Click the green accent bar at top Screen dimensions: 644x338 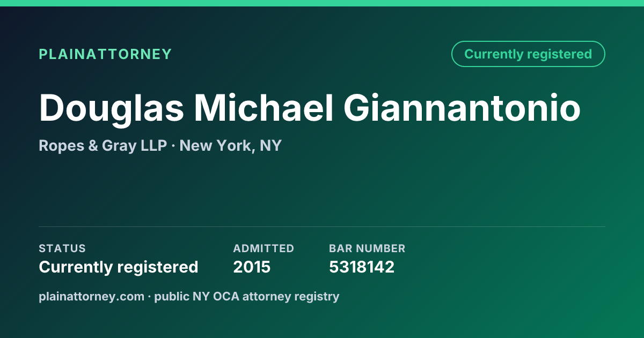click(x=322, y=3)
